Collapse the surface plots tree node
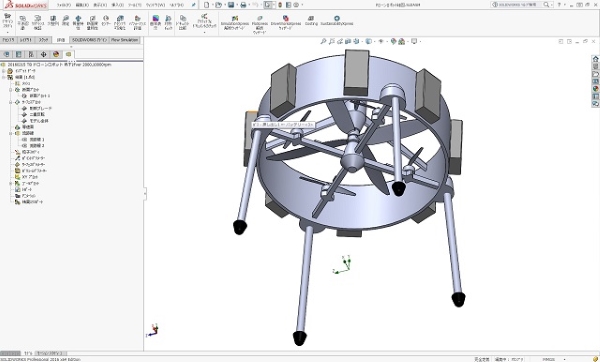The image size is (600, 362). [11, 102]
